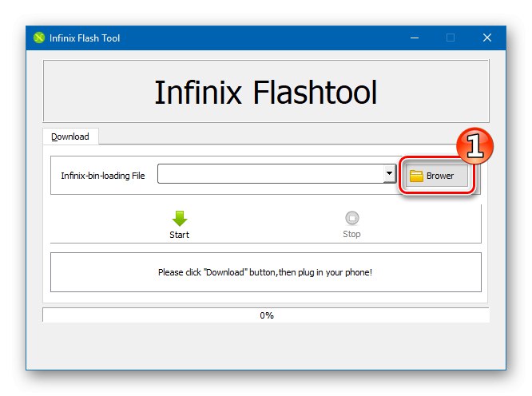Click the disabled maximize window button
532x396 pixels.
[451, 38]
